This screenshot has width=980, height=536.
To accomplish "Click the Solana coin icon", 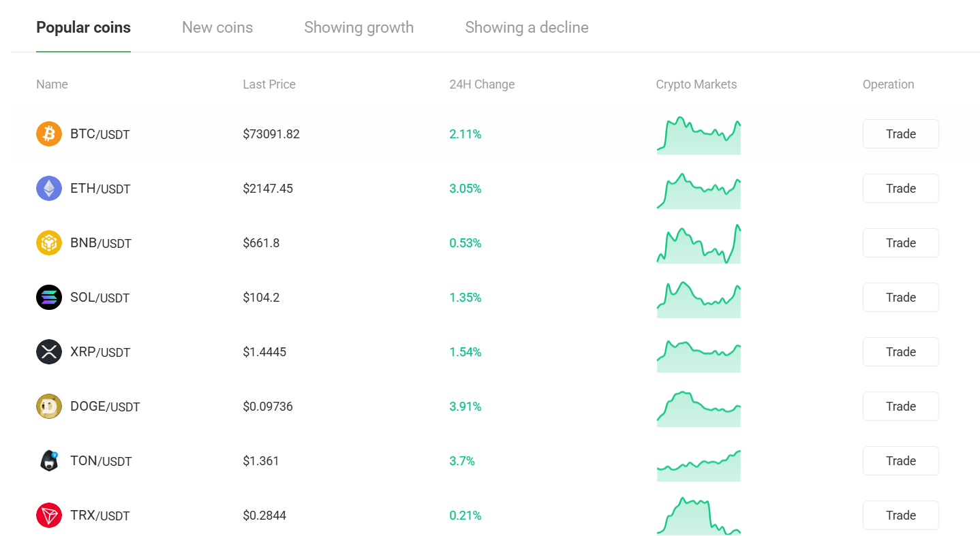I will [x=49, y=297].
